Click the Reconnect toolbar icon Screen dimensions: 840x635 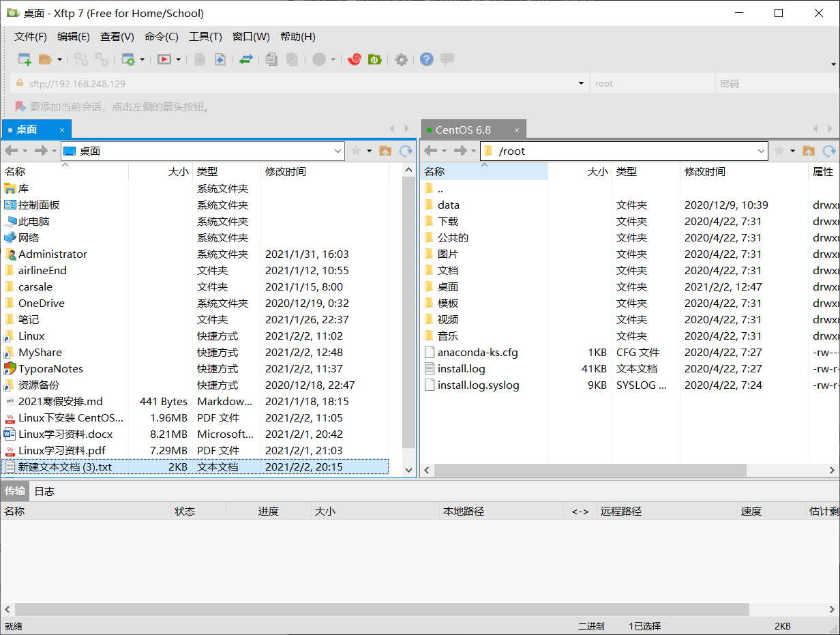tap(81, 59)
